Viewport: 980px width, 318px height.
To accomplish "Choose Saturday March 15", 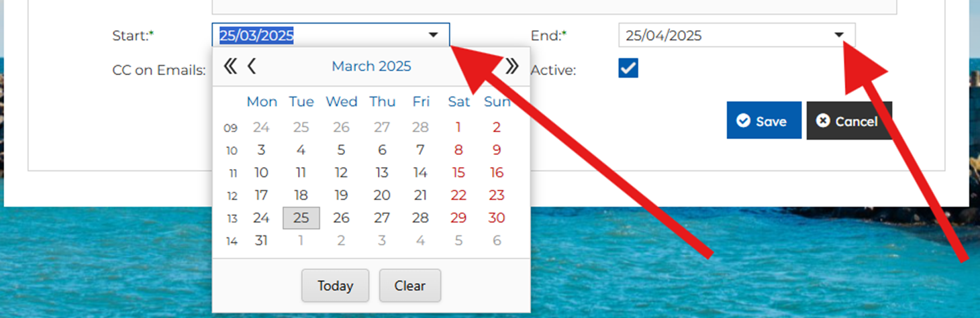I will [x=458, y=172].
